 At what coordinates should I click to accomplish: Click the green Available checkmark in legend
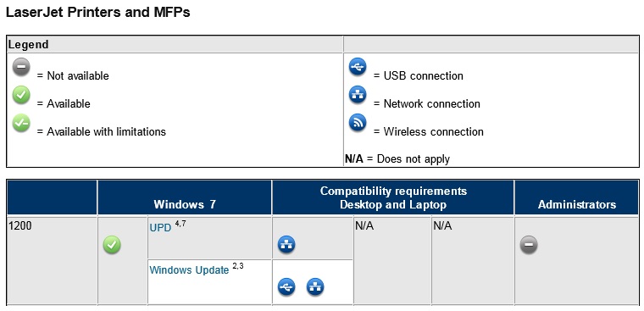[x=21, y=95]
